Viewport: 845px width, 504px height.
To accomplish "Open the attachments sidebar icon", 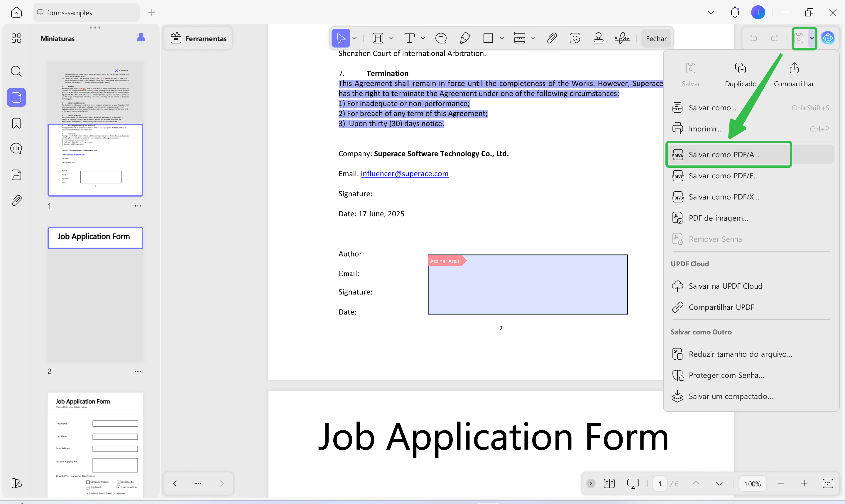I will (16, 201).
